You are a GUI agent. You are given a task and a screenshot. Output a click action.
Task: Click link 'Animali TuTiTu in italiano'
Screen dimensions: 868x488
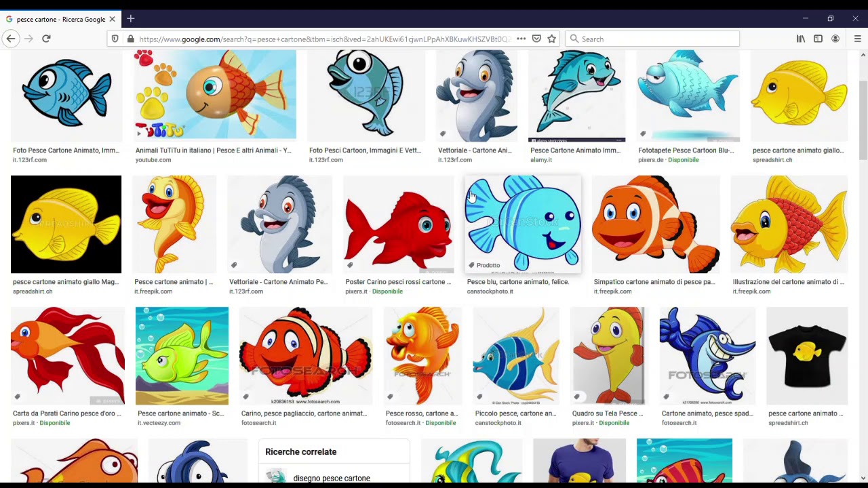tap(213, 150)
